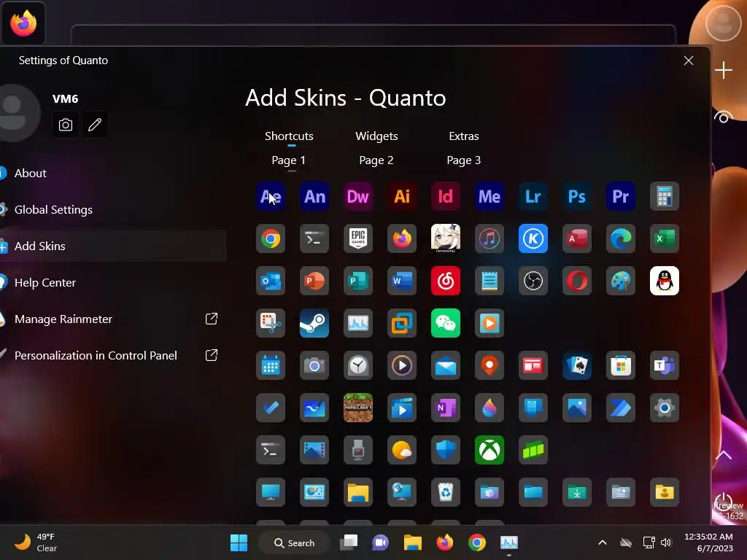Choose the Microsoft Access shortcut
Viewport: 747px width, 560px height.
click(x=577, y=238)
